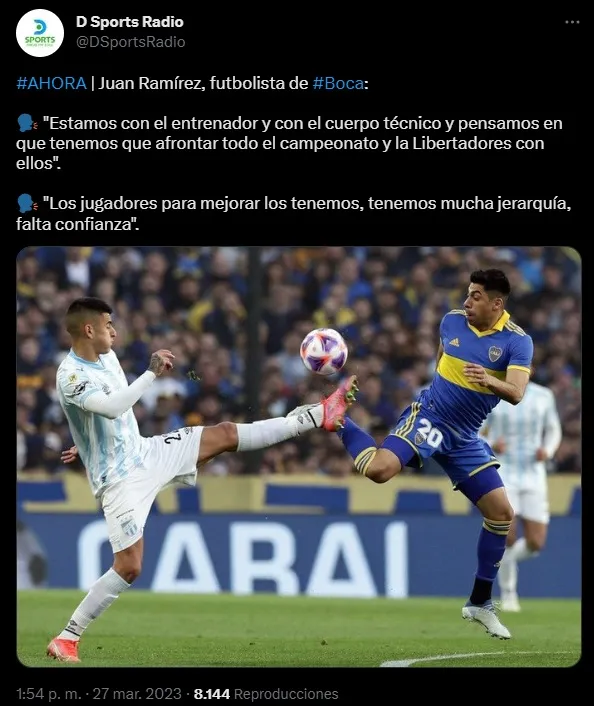This screenshot has height=706, width=594.
Task: Click the soccer ball in the photo
Action: tap(323, 352)
